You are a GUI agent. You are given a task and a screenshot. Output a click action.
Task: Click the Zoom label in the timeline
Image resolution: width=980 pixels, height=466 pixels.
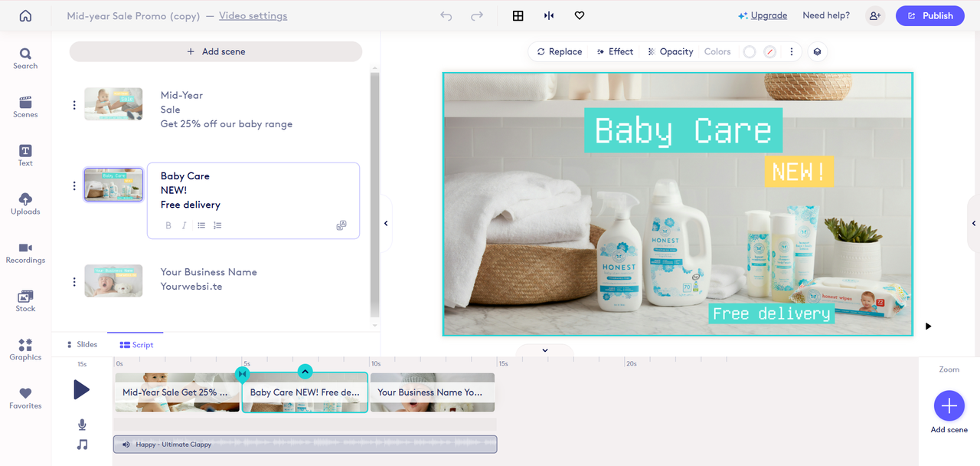click(949, 369)
